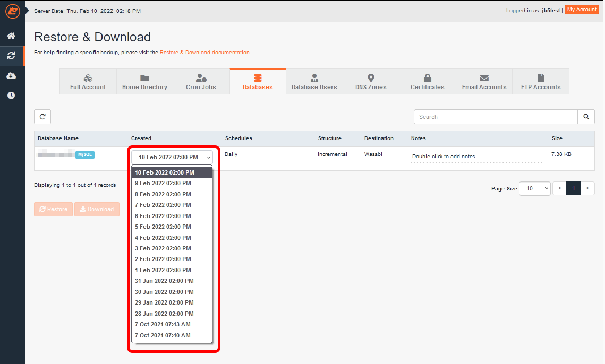Open the Home Directory tab
605x364 pixels.
(144, 82)
